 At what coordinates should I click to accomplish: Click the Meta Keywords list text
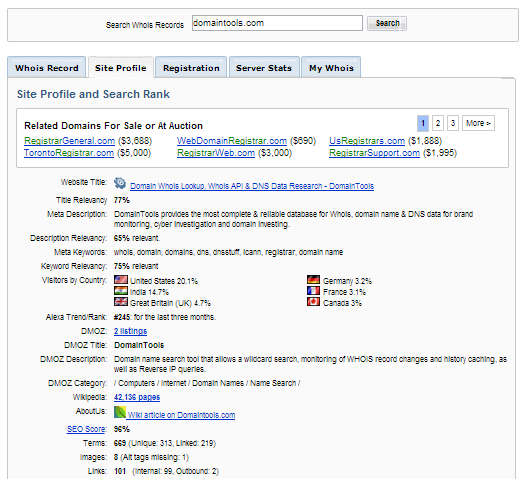tap(228, 252)
